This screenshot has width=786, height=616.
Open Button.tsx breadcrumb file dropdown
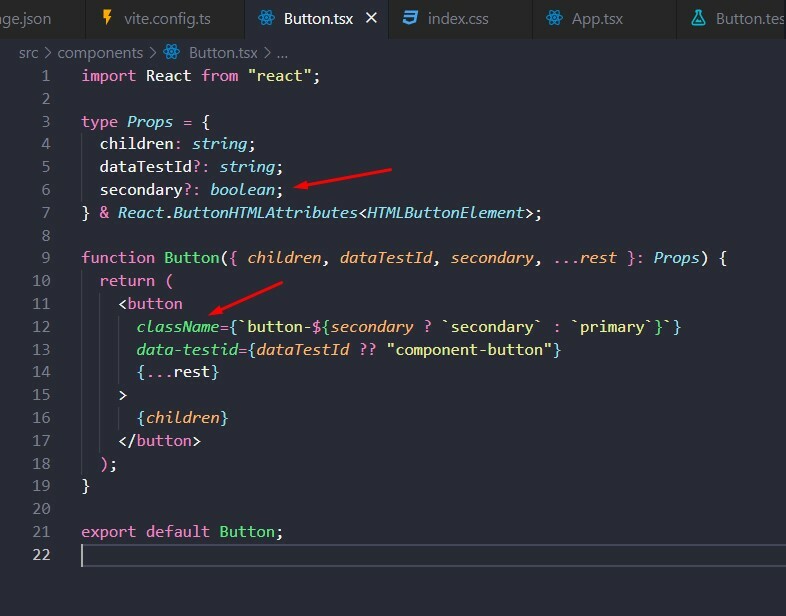point(222,52)
